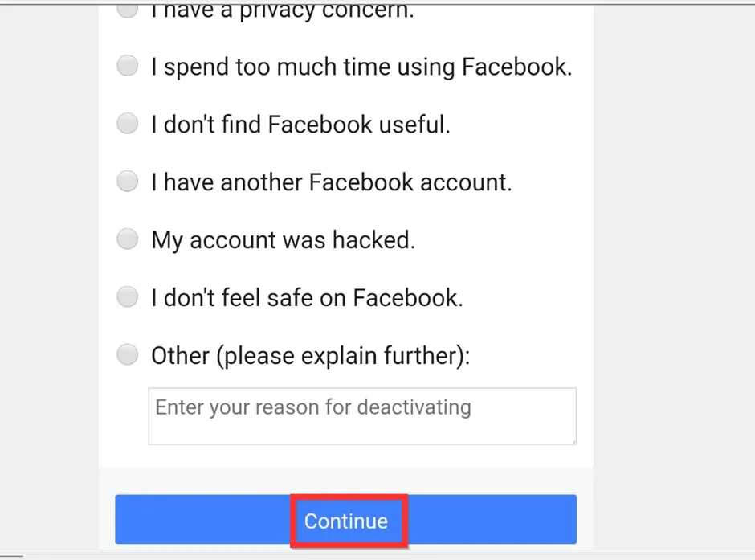Select 'I don't find Facebook useful' option
755x560 pixels.
(x=127, y=124)
